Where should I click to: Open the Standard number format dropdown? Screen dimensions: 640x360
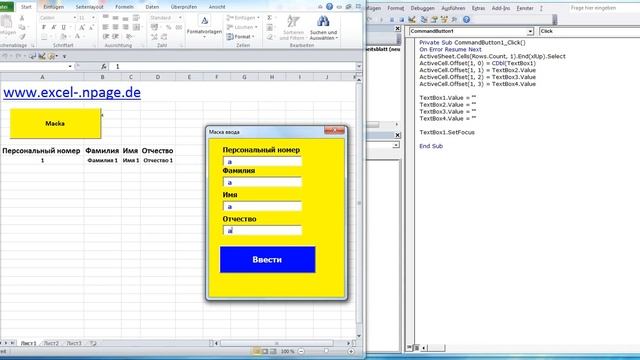[180, 18]
